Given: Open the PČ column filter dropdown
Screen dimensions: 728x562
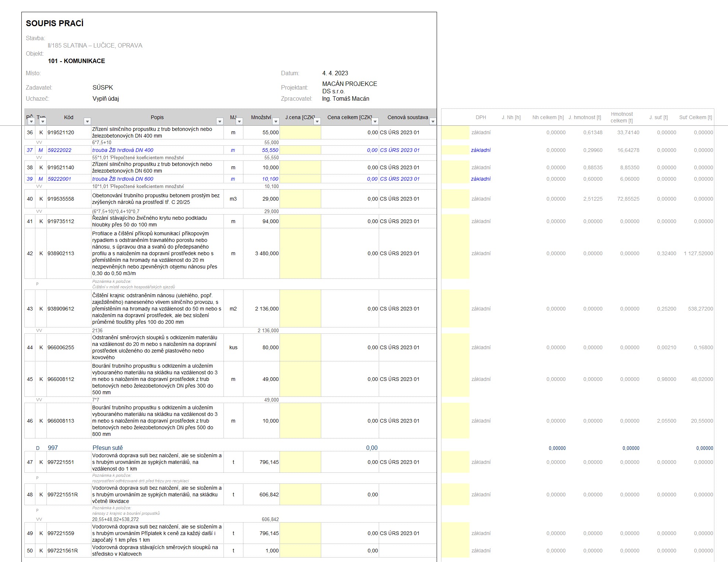Looking at the screenshot, I should (31, 122).
